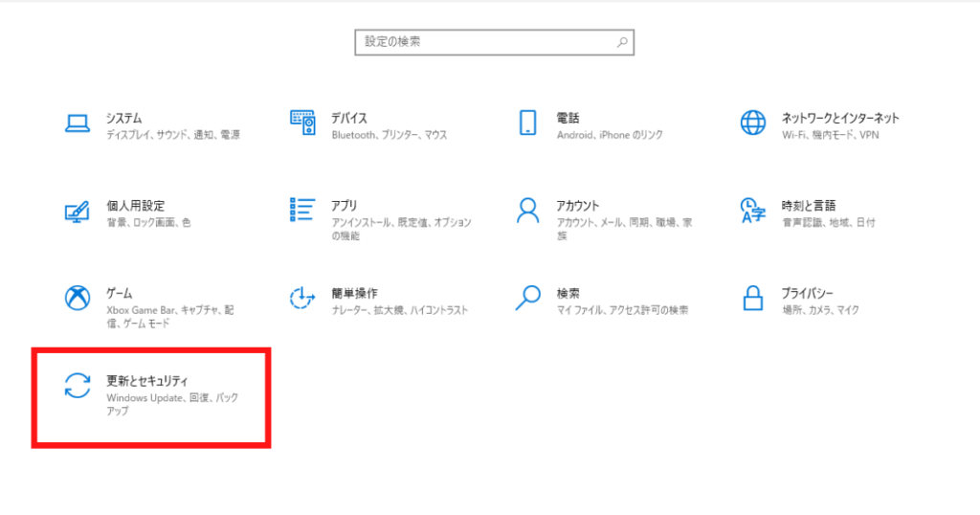
Task: Click the 更新とセキュリティ refresh arrows icon
Action: [78, 385]
